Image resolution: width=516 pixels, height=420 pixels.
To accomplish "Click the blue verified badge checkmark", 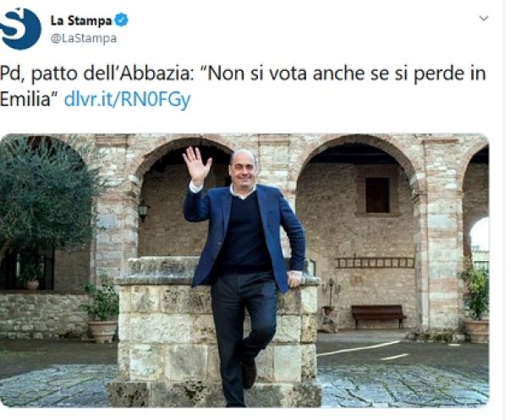I will coord(121,20).
